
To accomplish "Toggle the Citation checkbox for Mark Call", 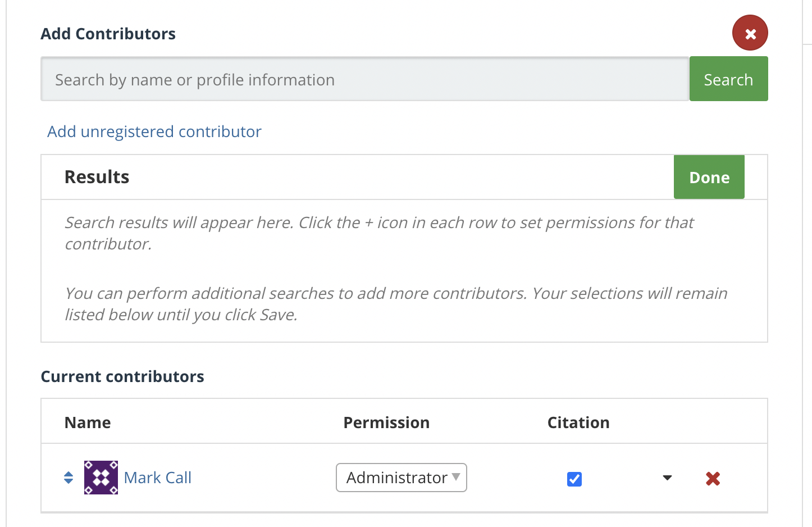I will (x=574, y=479).
